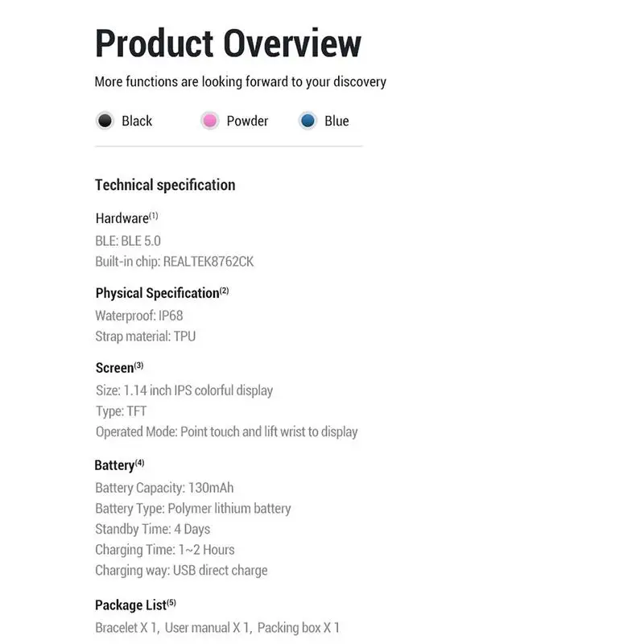Click the 1.14 inch IPS display size line
Screen dimensions: 644x644
click(x=184, y=390)
